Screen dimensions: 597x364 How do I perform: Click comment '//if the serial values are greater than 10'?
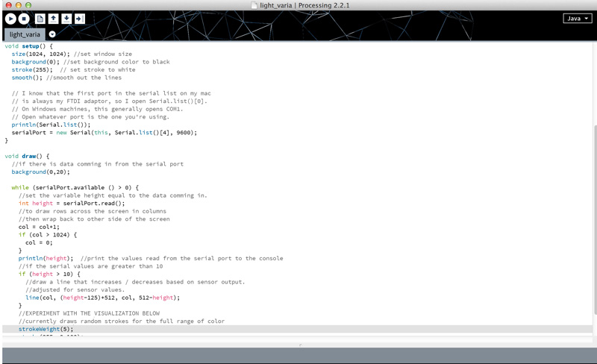[90, 266]
